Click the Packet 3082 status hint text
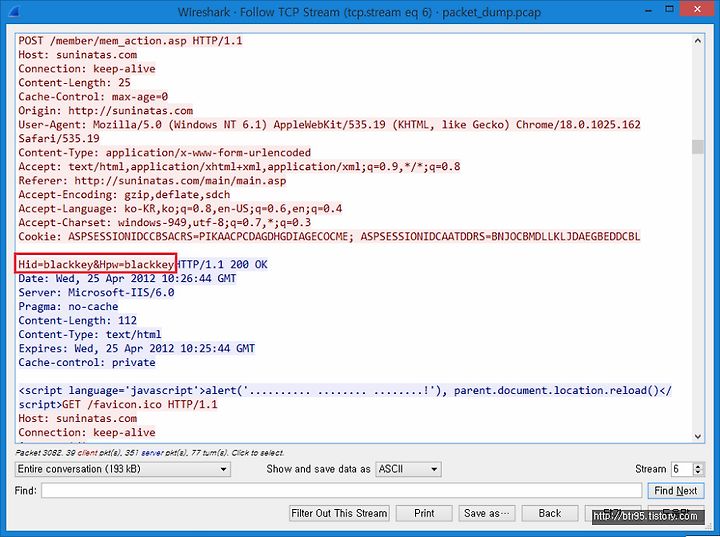This screenshot has width=720, height=537. [x=150, y=453]
